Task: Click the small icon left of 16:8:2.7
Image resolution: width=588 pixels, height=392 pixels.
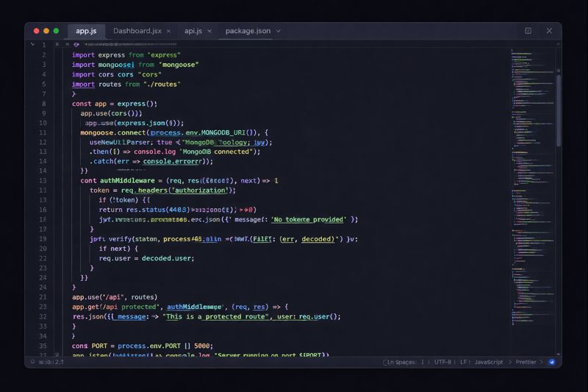Action: [32, 362]
